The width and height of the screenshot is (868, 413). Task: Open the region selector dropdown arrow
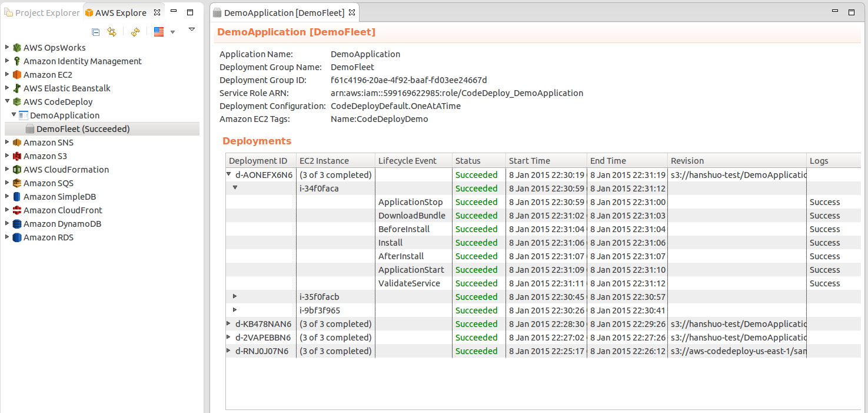pyautogui.click(x=172, y=32)
